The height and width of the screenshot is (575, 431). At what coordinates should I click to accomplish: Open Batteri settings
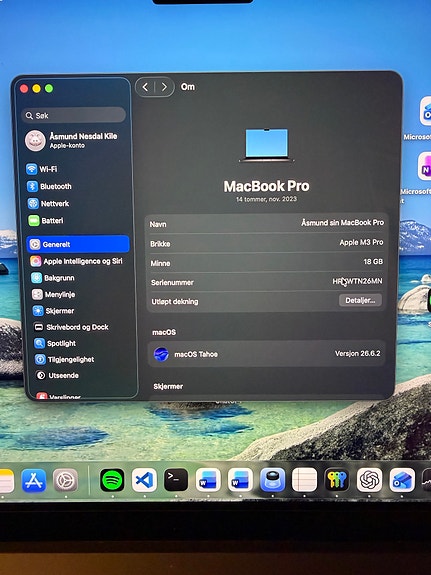point(45,220)
